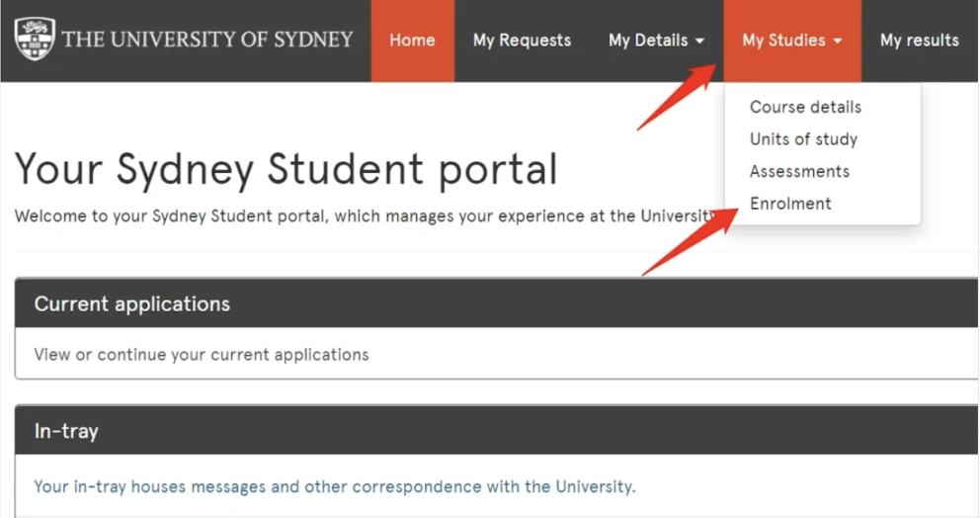Screen dimensions: 980x518
Task: Open Assessments from My Studies menu
Action: click(799, 171)
